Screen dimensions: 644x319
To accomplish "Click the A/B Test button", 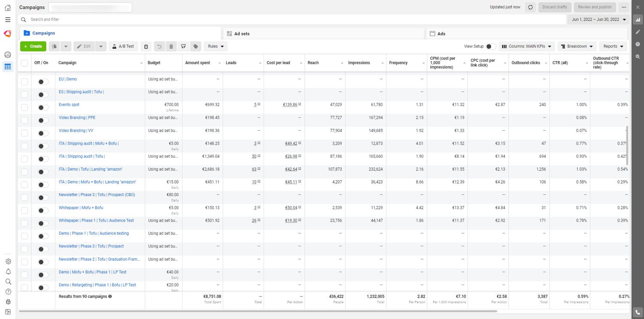I will 123,46.
